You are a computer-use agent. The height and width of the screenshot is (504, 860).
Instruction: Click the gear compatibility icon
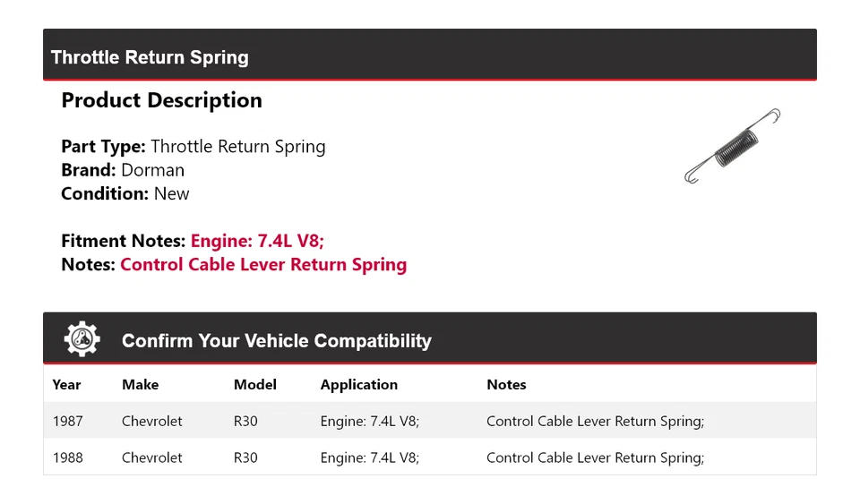click(82, 340)
